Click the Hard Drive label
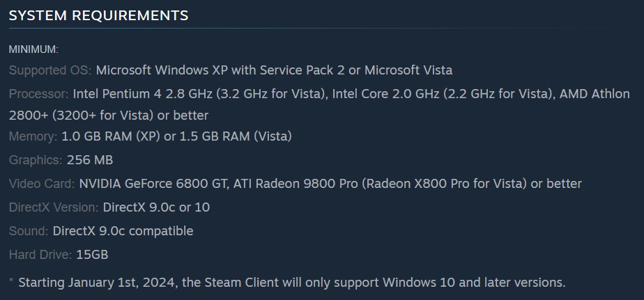This screenshot has width=644, height=300. click(40, 255)
